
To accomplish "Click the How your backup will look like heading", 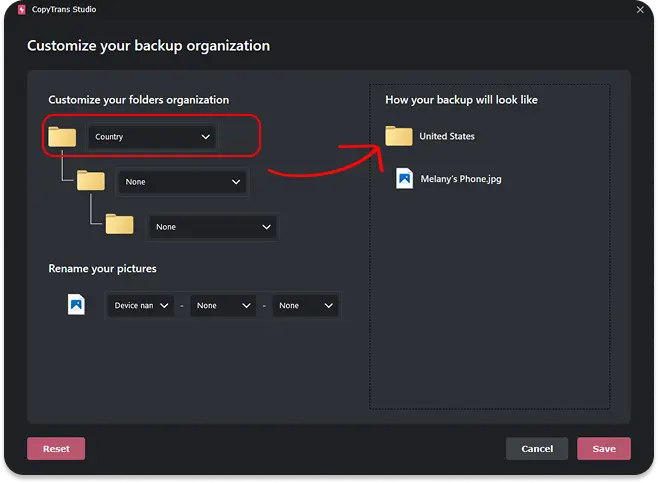I will [x=461, y=100].
